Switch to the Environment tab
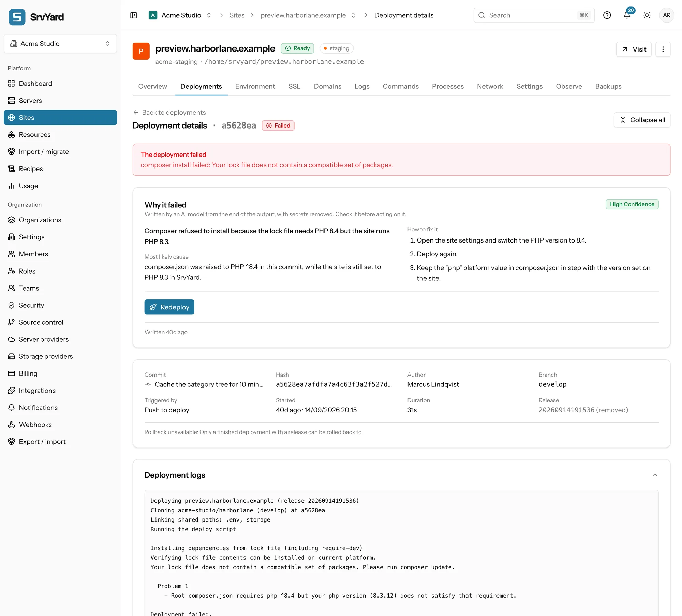The image size is (682, 616). (x=255, y=86)
